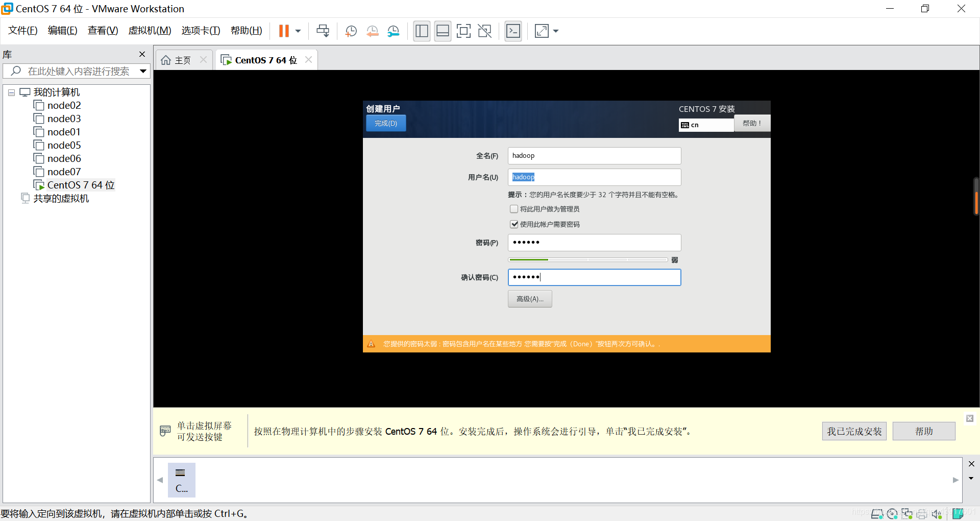The image size is (980, 521).
Task: Click the thumbnail bar left arrow
Action: coord(160,480)
